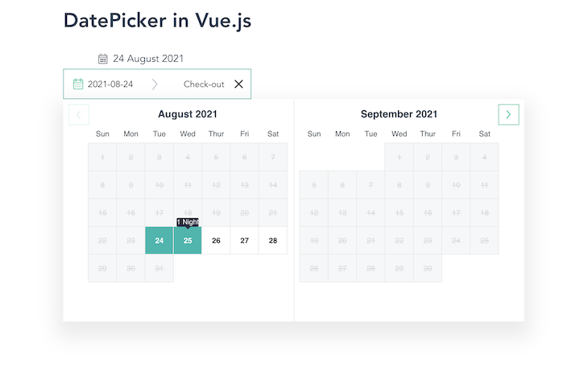Pick August 27 on the calendar
The height and width of the screenshot is (372, 588).
245,241
